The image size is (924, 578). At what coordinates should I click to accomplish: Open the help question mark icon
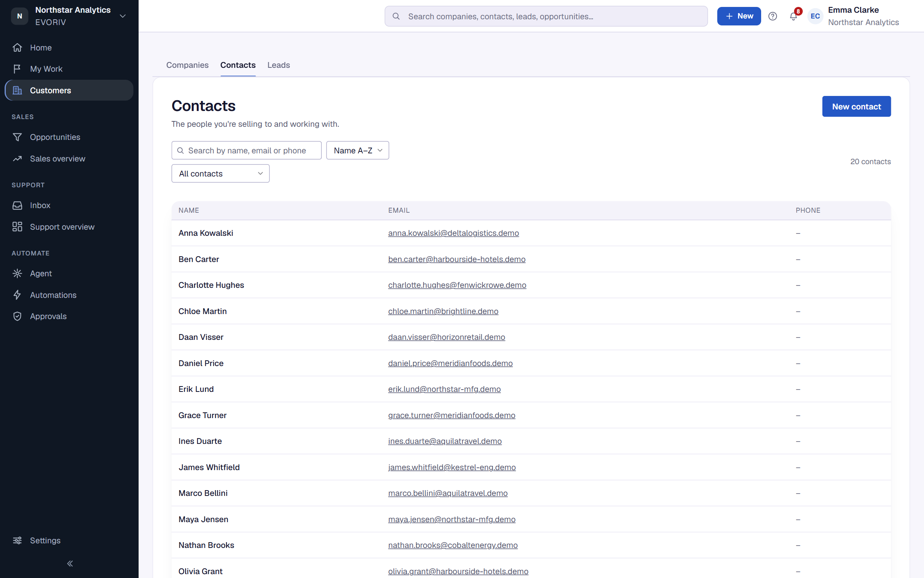773,16
